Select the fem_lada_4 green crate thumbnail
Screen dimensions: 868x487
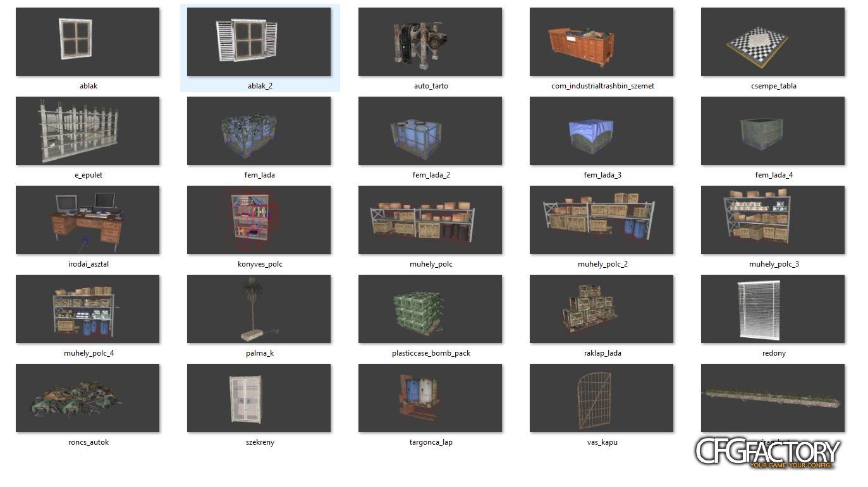pos(773,131)
